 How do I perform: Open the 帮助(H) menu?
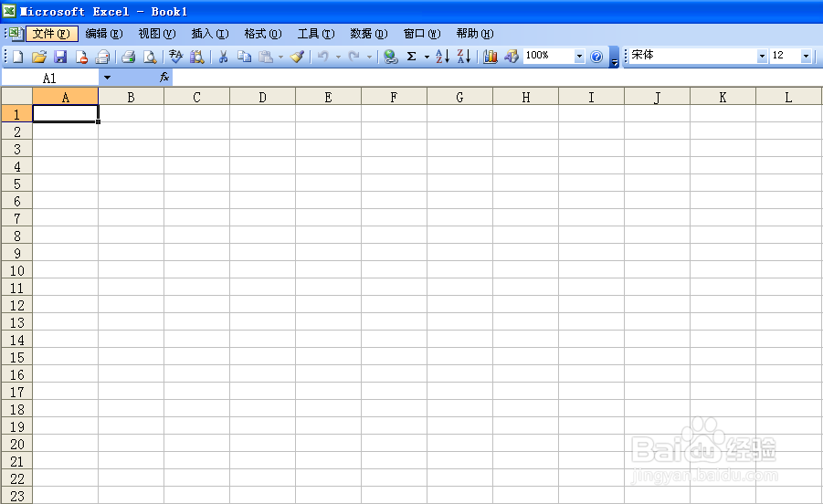475,34
